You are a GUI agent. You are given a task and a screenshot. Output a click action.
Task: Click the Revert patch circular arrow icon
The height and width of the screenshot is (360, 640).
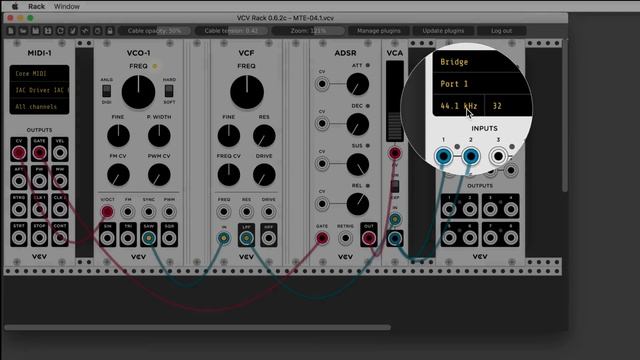pos(60,31)
